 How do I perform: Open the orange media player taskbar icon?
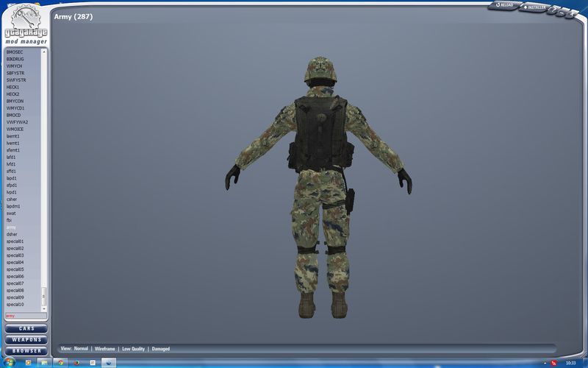coord(28,363)
